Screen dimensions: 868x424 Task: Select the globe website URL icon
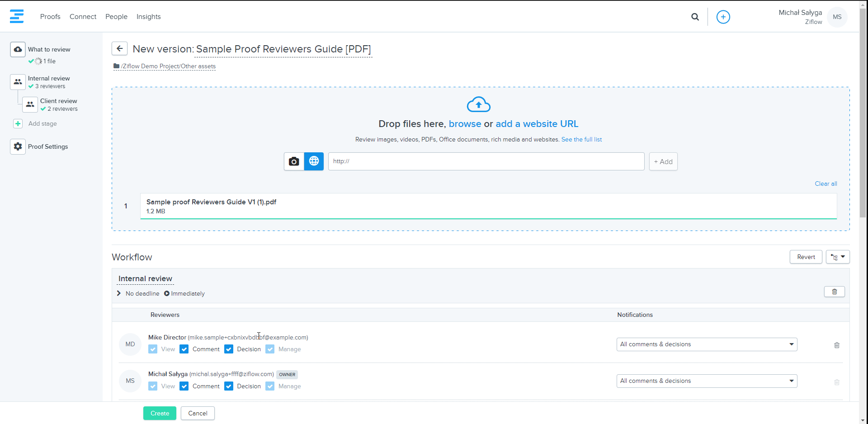pos(314,161)
